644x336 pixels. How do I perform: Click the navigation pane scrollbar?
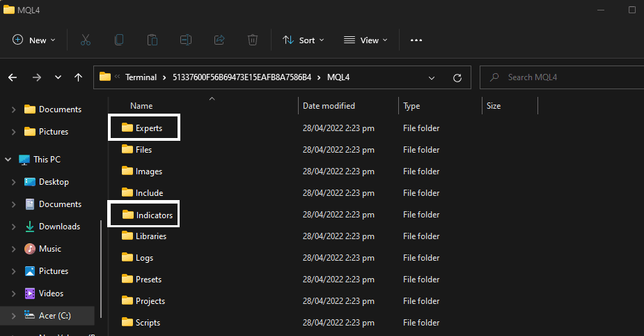(101, 269)
